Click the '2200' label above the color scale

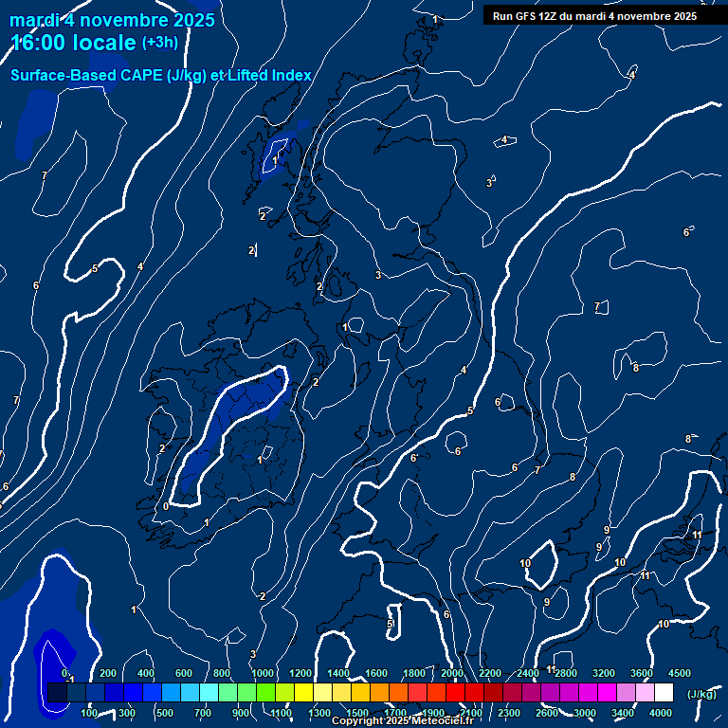pos(490,673)
